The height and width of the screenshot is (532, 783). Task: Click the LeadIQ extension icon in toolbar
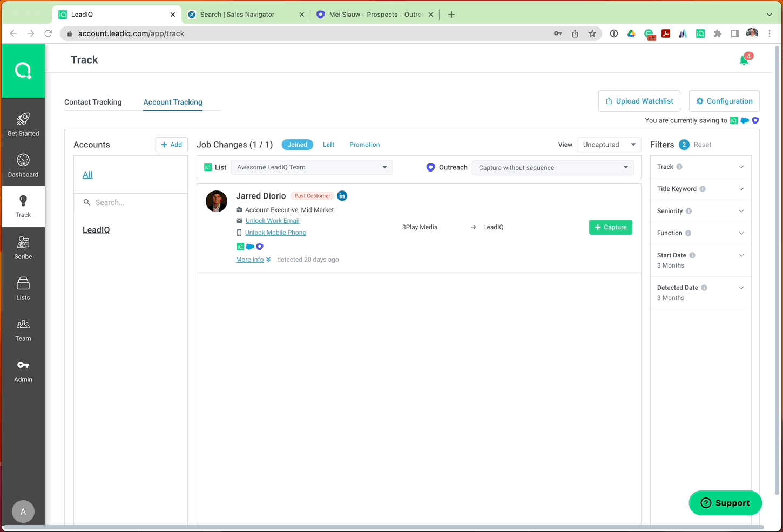[x=700, y=33]
